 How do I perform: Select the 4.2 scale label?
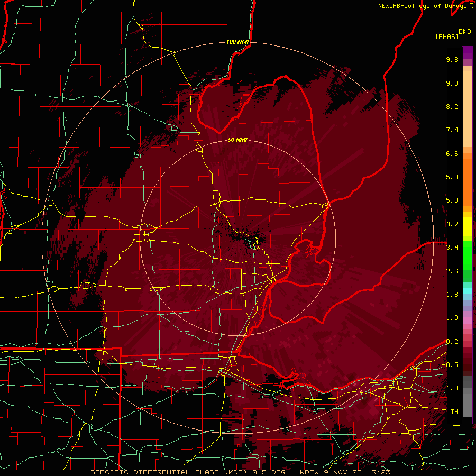click(x=452, y=224)
